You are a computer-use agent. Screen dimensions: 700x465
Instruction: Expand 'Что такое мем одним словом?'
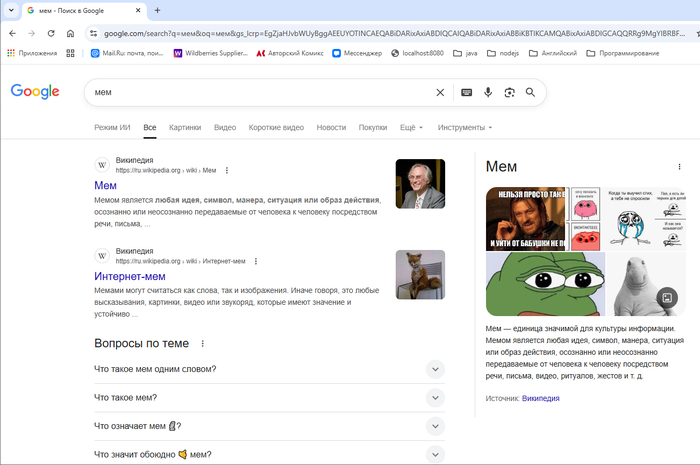click(269, 370)
